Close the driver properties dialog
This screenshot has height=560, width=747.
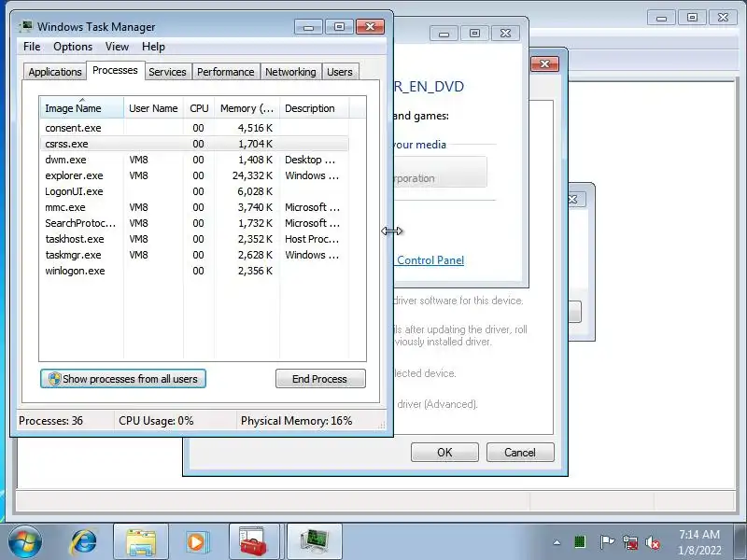(544, 63)
